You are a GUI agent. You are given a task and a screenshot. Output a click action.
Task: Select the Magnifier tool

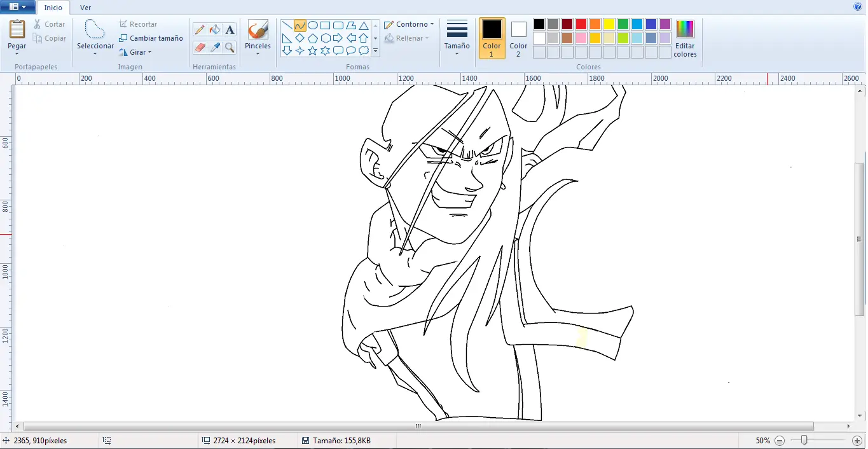pyautogui.click(x=230, y=47)
